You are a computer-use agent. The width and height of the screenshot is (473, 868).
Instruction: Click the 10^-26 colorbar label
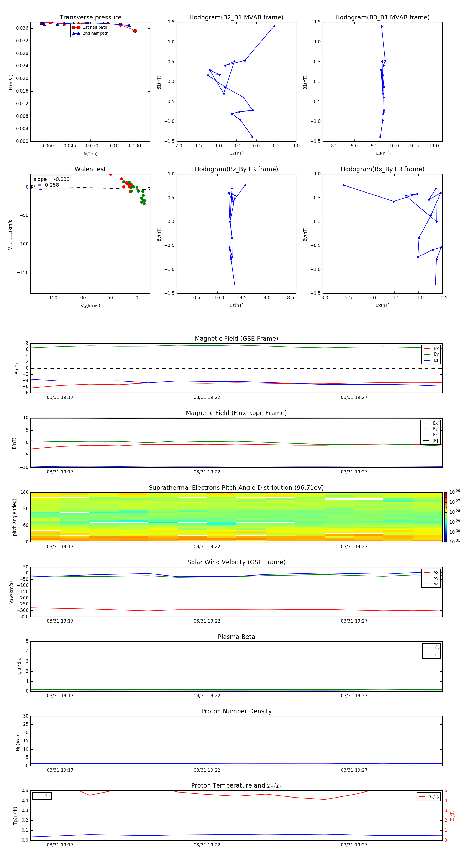tap(455, 492)
